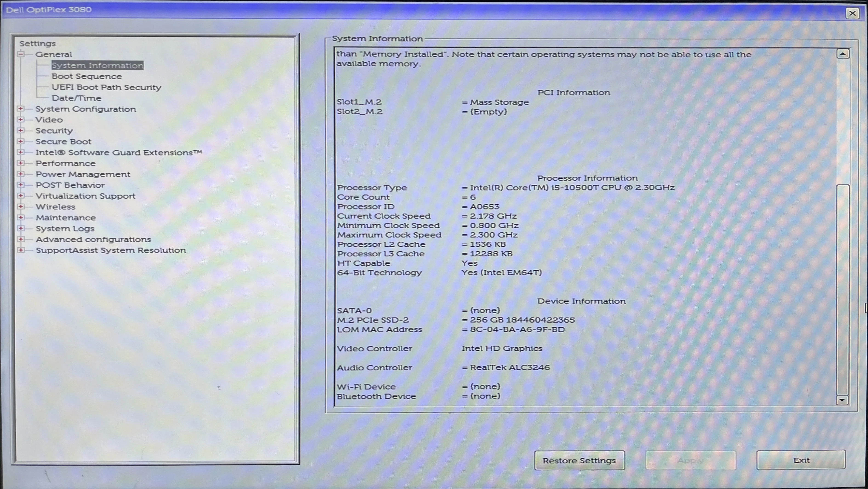Expand the Wireless node

21,206
